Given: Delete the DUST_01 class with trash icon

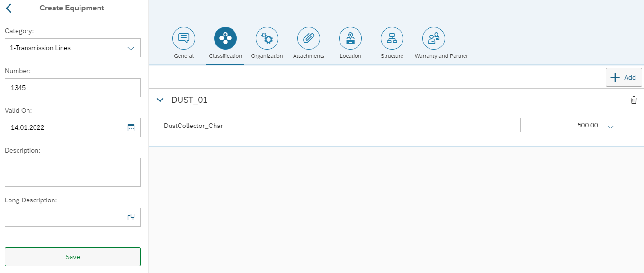Looking at the screenshot, I should [634, 100].
